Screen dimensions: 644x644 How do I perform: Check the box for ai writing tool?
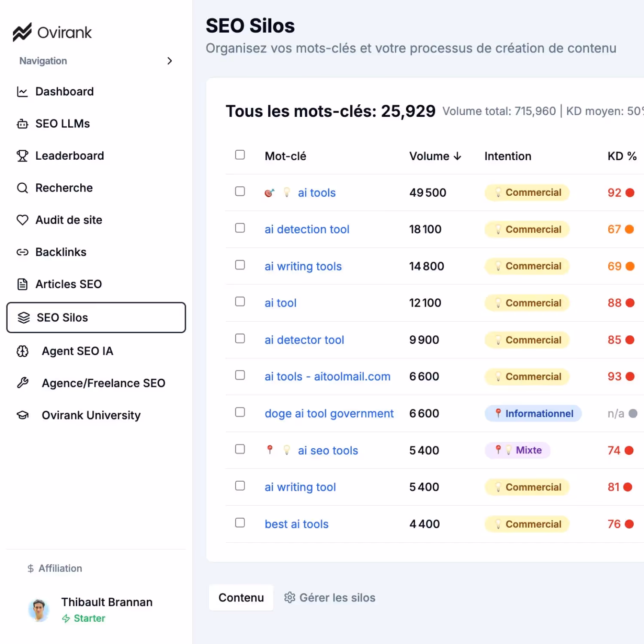pyautogui.click(x=240, y=486)
